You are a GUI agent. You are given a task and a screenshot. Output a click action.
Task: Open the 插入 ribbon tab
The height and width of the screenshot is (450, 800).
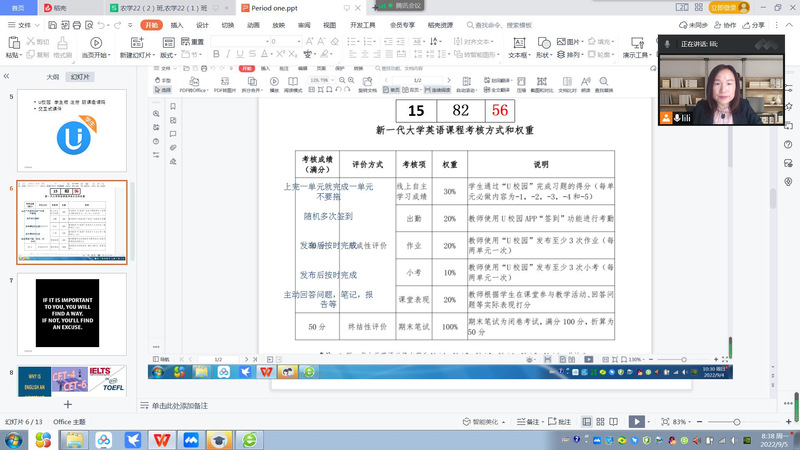[x=177, y=24]
